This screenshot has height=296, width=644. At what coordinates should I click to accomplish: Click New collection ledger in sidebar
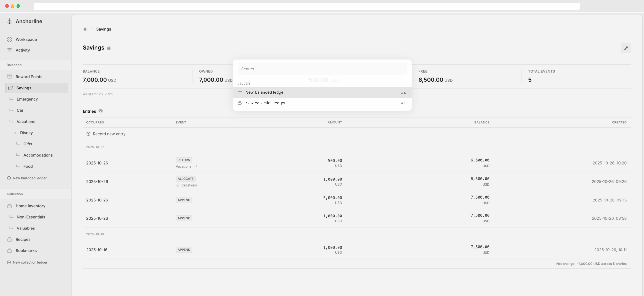point(30,263)
